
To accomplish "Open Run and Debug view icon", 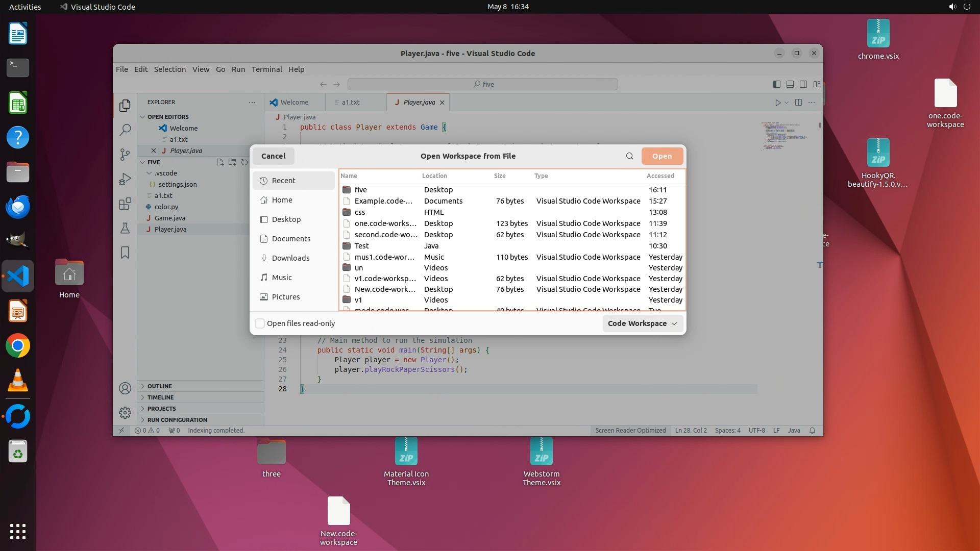I will tap(125, 179).
